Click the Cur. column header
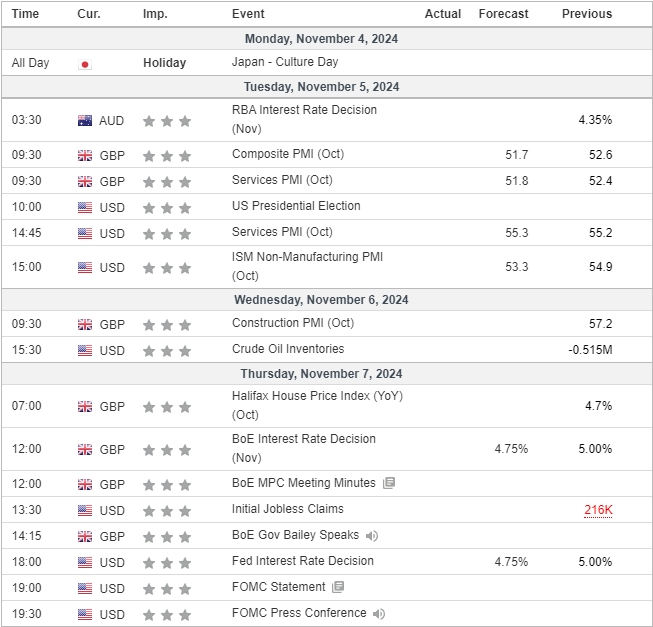 point(89,14)
